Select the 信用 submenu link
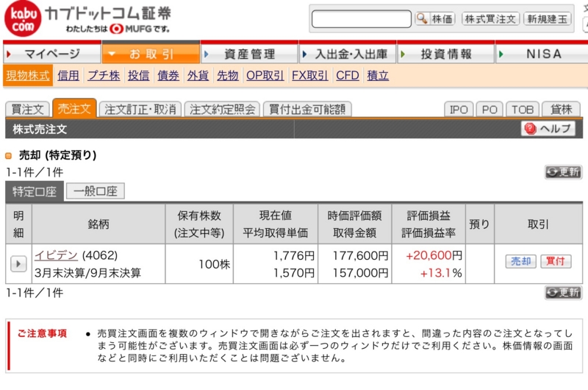The width and height of the screenshot is (588, 390). 68,76
